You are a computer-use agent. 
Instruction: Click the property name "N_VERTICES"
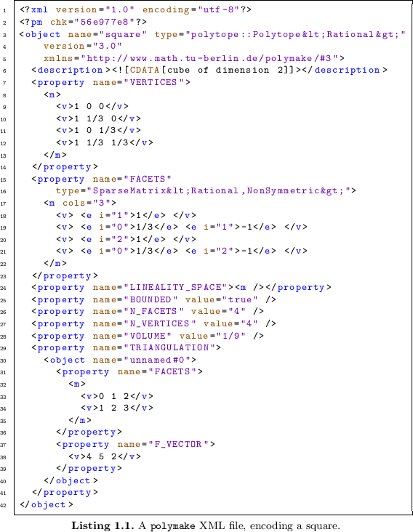pos(159,323)
